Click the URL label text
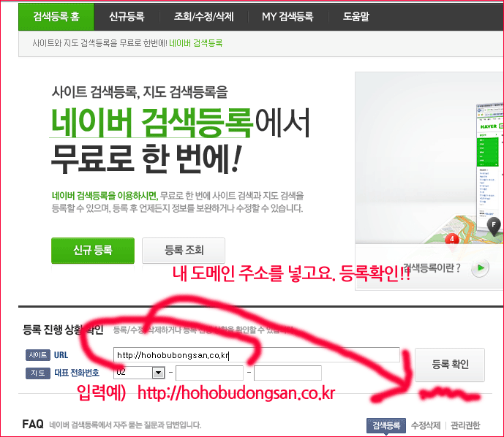 click(61, 355)
